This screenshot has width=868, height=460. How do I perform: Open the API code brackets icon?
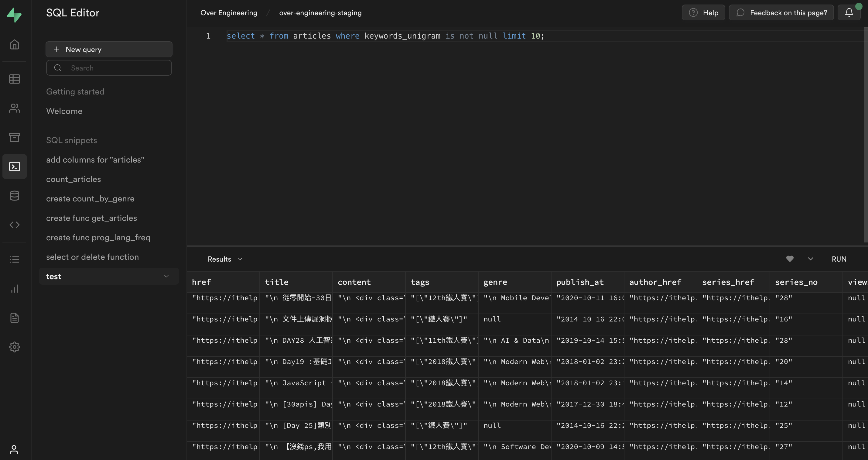coord(14,225)
